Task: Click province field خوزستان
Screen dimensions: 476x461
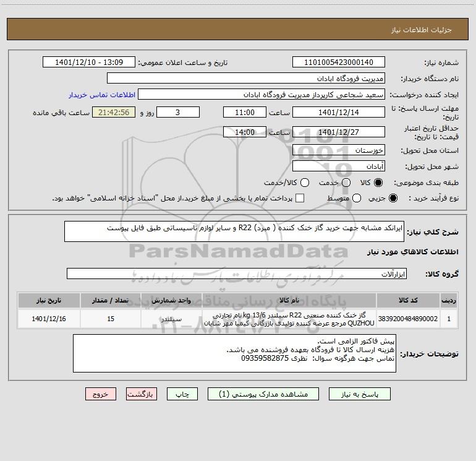Action: coord(339,150)
